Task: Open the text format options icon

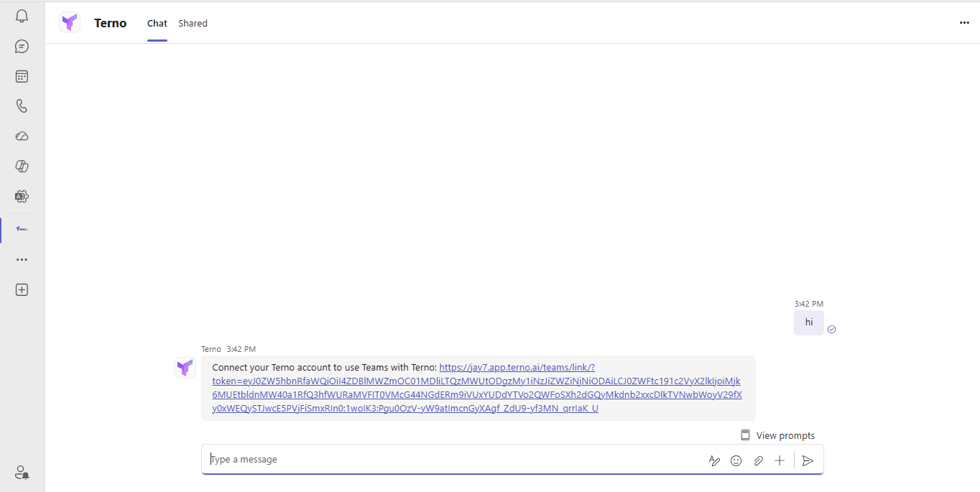Action: [714, 460]
